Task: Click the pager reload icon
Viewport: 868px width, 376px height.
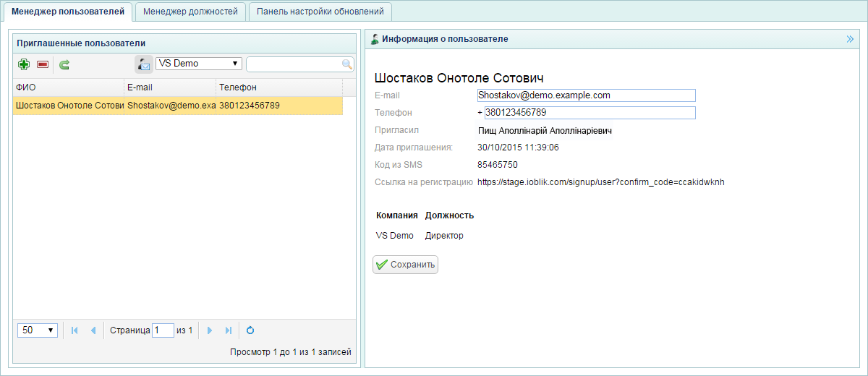Action: (x=250, y=330)
